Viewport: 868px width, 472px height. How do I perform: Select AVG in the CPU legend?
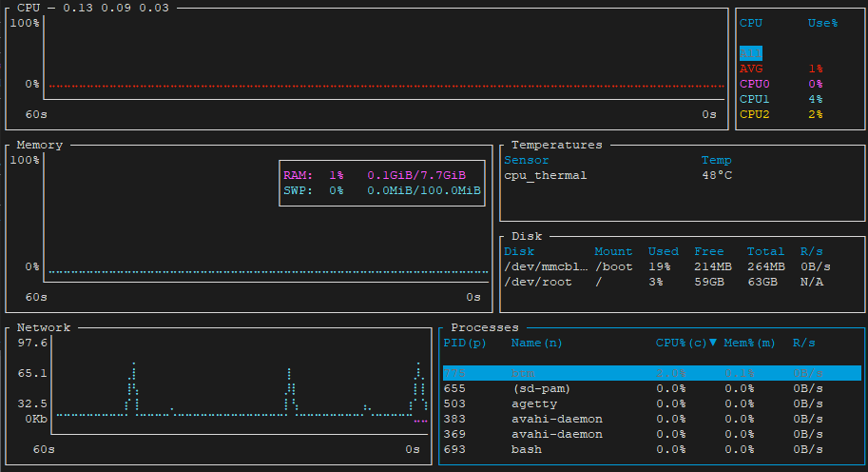coord(751,69)
